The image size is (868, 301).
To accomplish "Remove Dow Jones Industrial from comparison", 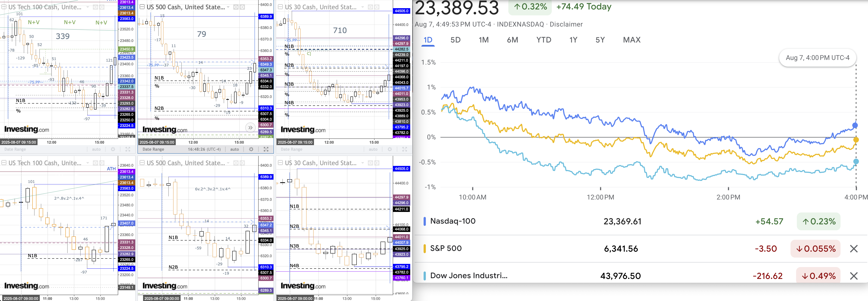I will [854, 276].
